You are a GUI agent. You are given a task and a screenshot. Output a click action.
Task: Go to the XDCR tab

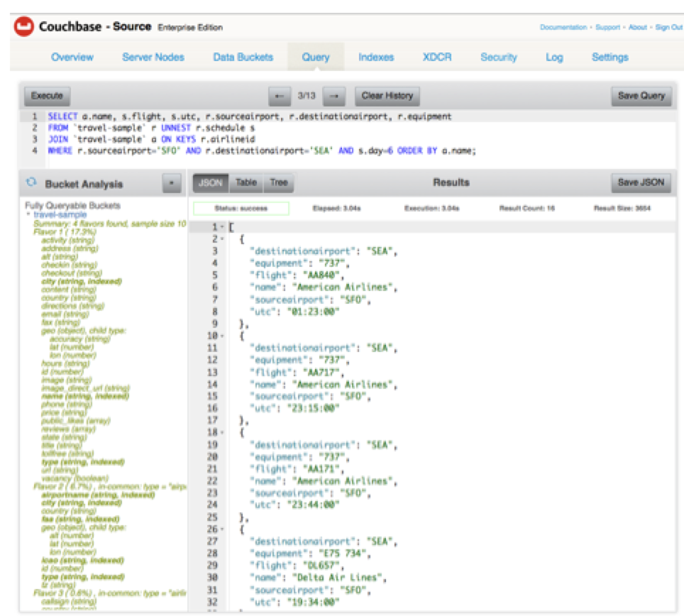coord(436,57)
